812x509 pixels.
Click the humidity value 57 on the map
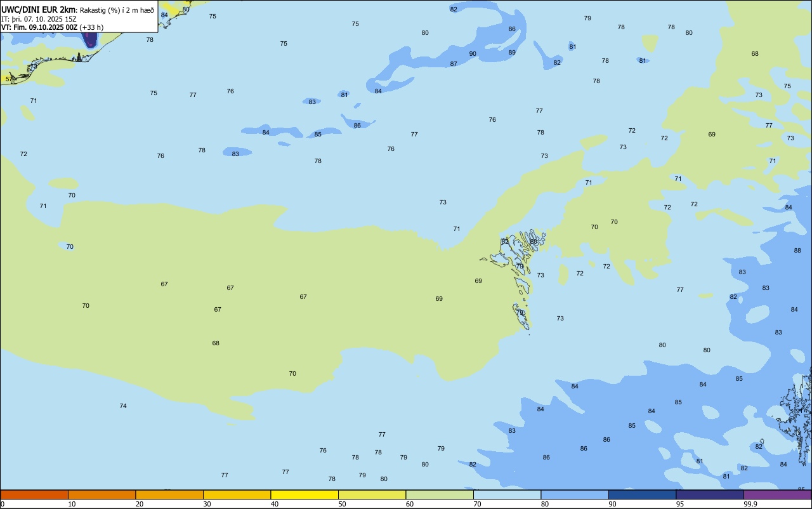[x=9, y=79]
